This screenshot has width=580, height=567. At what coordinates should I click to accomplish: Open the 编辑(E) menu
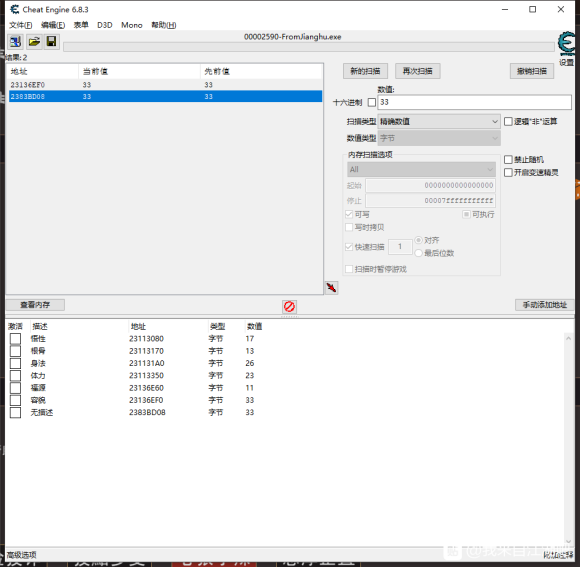[53, 25]
